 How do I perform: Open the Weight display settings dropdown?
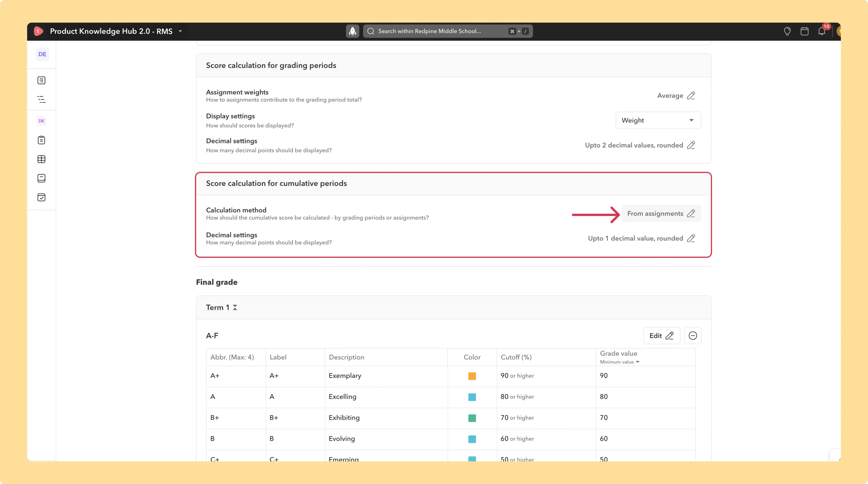click(x=658, y=120)
